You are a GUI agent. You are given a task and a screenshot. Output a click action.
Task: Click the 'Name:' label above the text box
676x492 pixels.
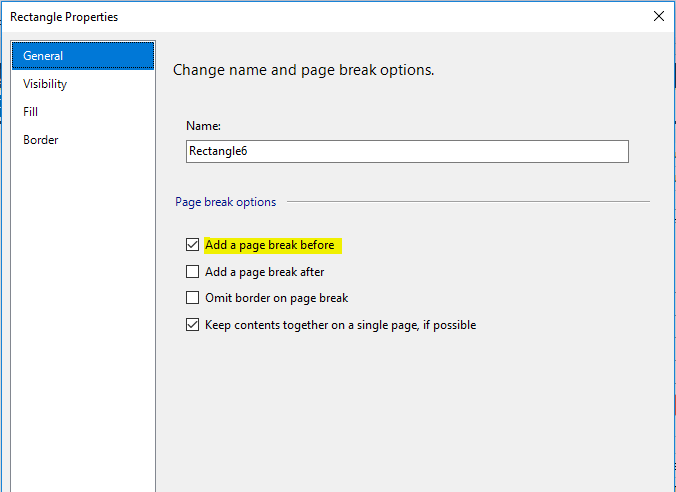coord(204,126)
